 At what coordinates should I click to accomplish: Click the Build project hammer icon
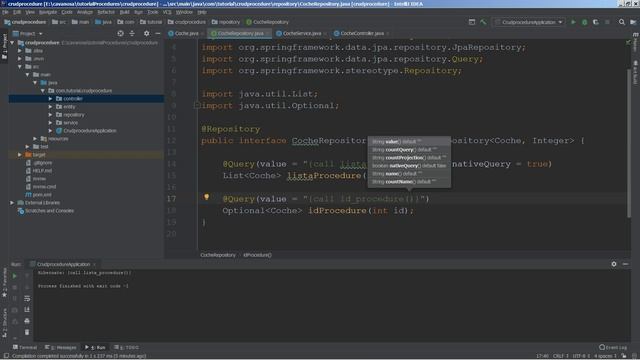point(483,22)
